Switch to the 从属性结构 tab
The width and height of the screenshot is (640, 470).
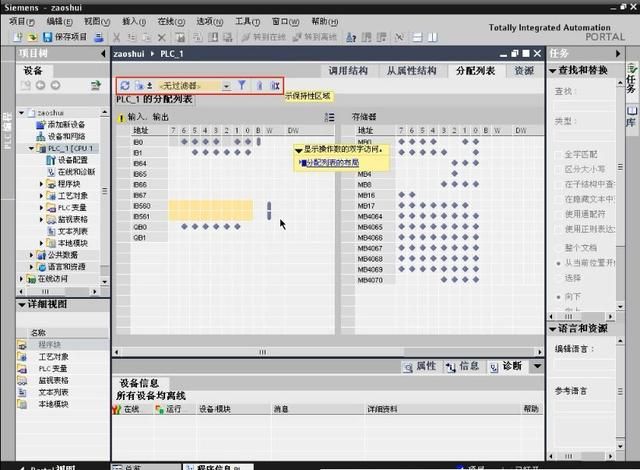[x=411, y=71]
